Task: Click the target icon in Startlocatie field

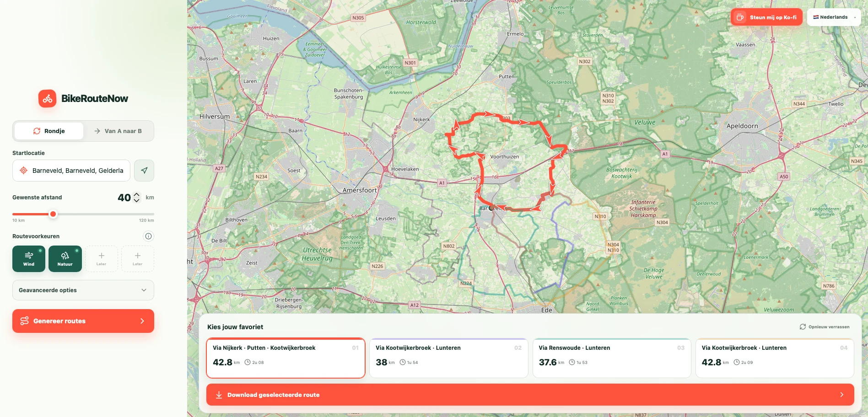Action: [x=23, y=171]
